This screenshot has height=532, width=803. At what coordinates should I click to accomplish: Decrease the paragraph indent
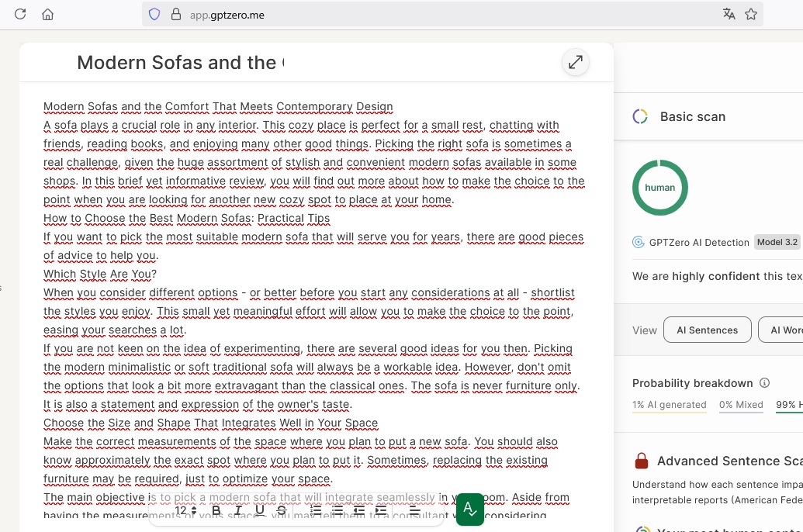(359, 510)
